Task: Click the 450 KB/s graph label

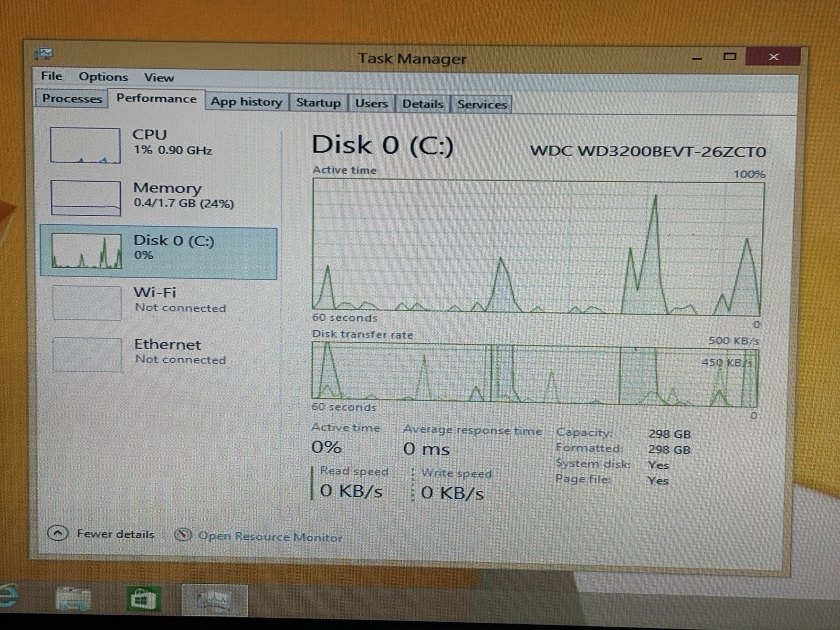Action: point(727,362)
